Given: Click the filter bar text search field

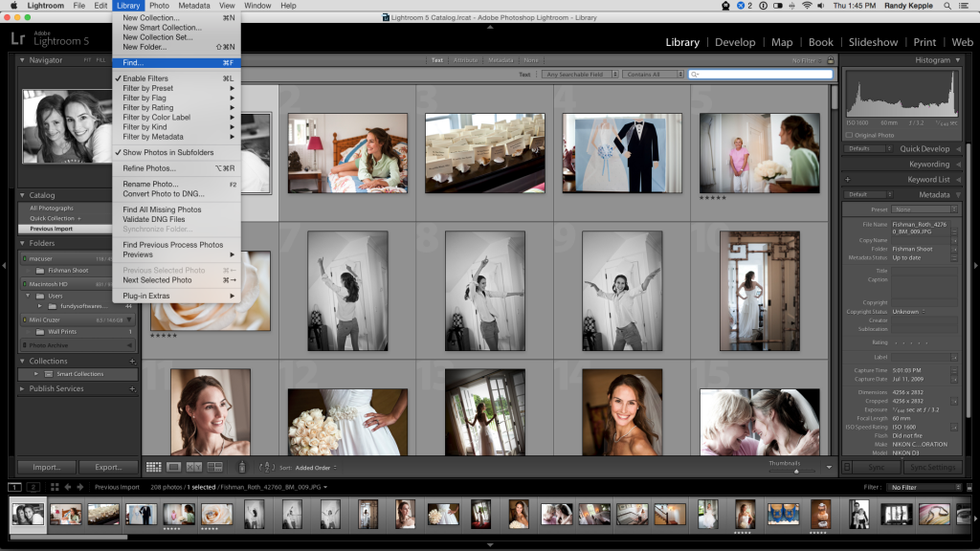Looking at the screenshot, I should click(x=761, y=75).
